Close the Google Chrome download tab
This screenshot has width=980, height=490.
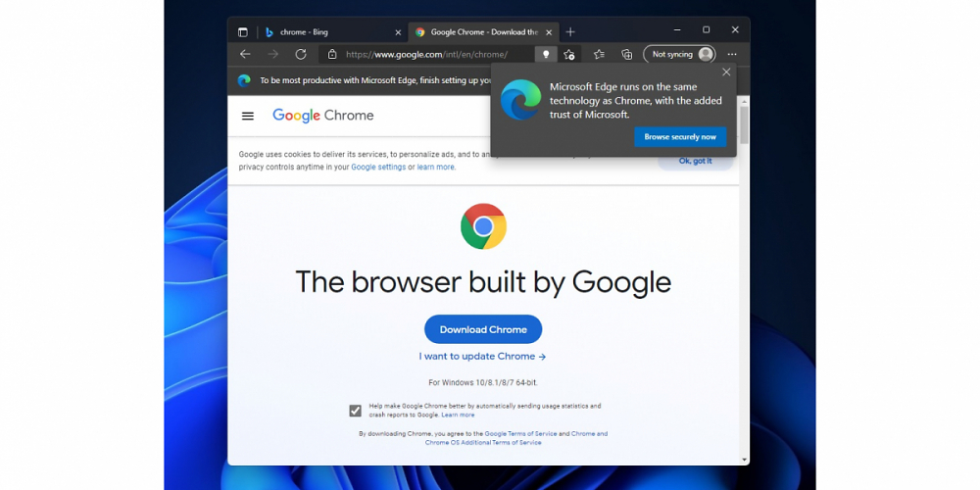click(x=549, y=32)
